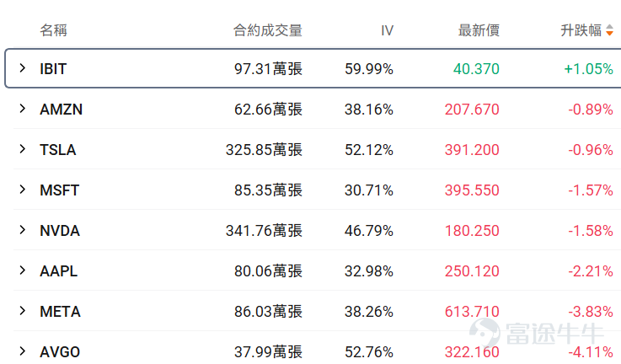The width and height of the screenshot is (621, 364).
Task: Click AVGO volume 37.99萬張
Action: (x=268, y=351)
